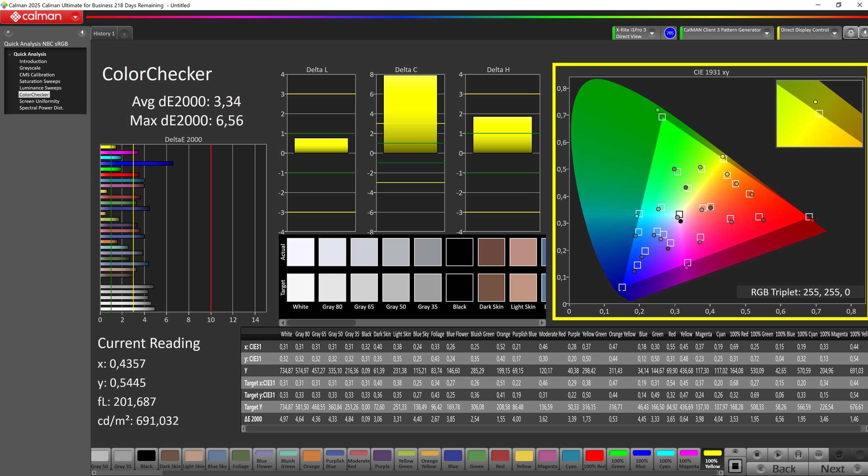868x476 pixels.
Task: Open the History 1 tab
Action: click(104, 34)
